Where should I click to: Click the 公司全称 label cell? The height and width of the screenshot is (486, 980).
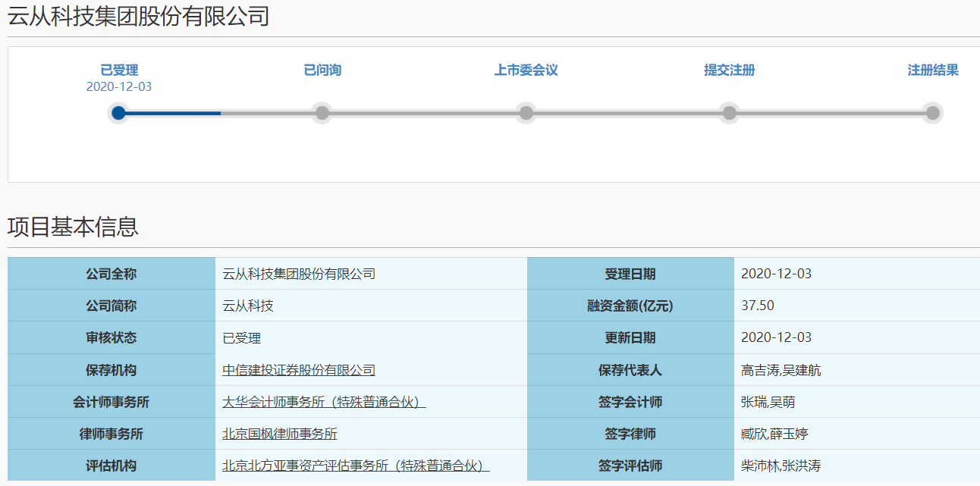pyautogui.click(x=112, y=274)
